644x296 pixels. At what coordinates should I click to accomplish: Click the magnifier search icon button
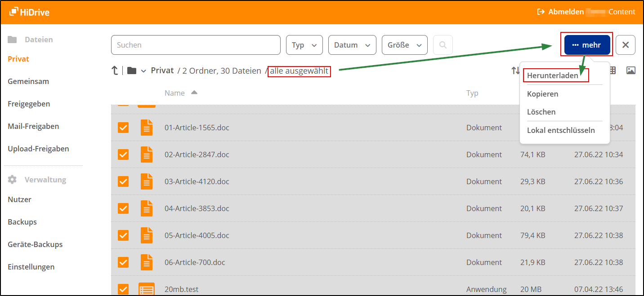(443, 45)
